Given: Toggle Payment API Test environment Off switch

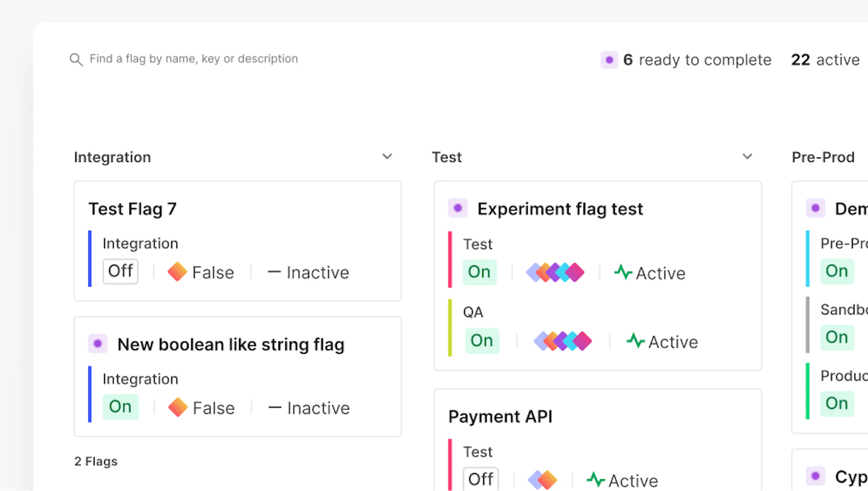Looking at the screenshot, I should tap(480, 480).
